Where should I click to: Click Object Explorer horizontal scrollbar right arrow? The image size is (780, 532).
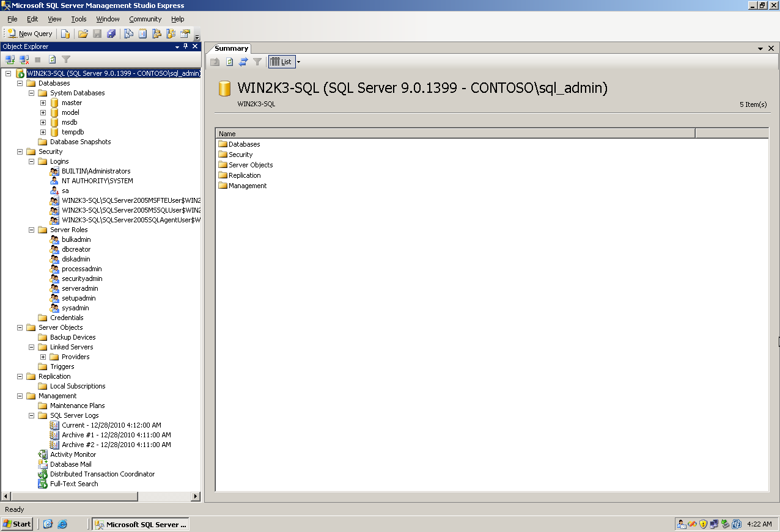(196, 497)
